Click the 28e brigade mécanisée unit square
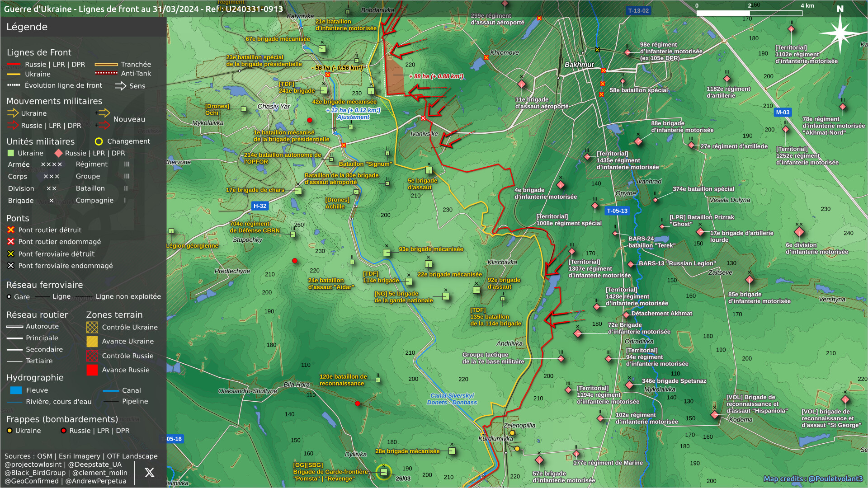This screenshot has height=488, width=868. tap(452, 451)
